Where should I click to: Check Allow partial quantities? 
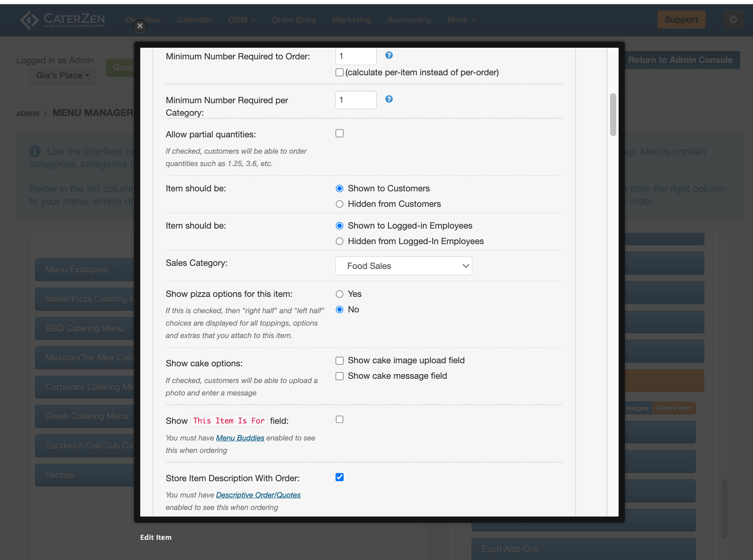pos(339,133)
